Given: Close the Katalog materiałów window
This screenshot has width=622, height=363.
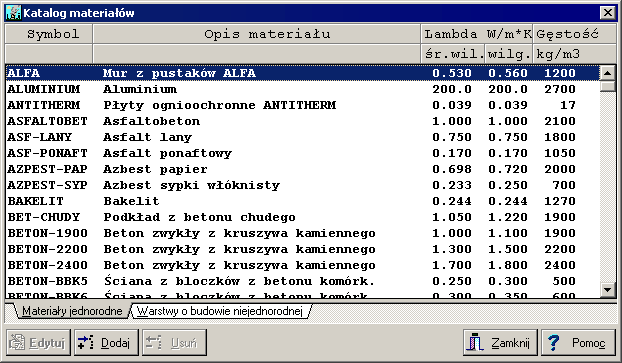Looking at the screenshot, I should (x=607, y=13).
